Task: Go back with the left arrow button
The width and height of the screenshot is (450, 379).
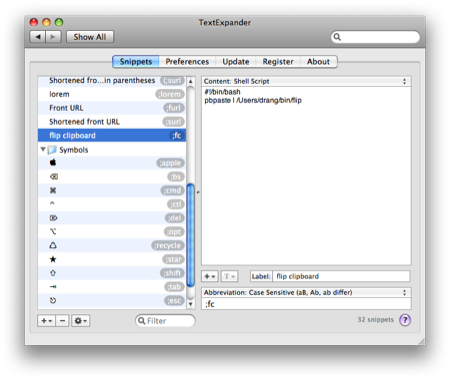Action: tap(38, 37)
